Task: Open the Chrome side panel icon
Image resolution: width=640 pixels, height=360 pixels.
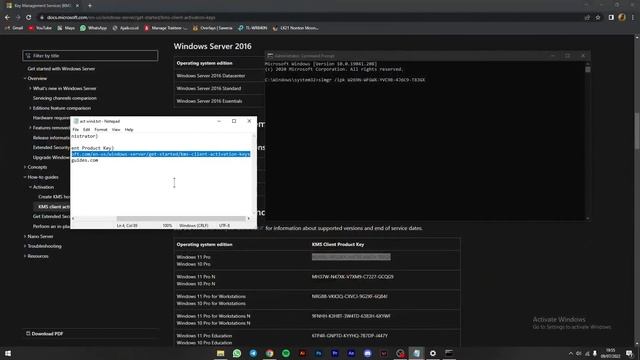Action: 611,18
